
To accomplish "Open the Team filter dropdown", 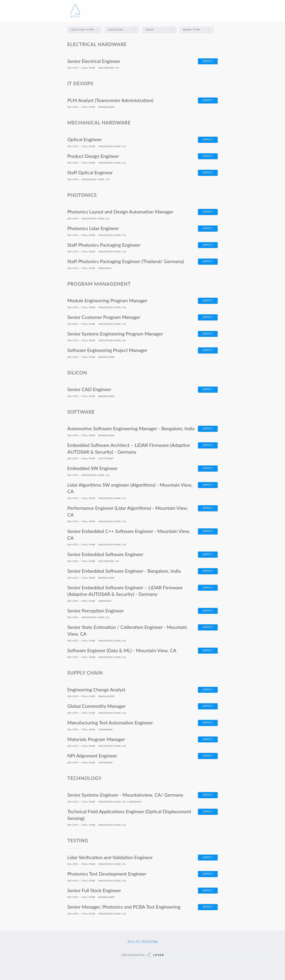I will (159, 30).
